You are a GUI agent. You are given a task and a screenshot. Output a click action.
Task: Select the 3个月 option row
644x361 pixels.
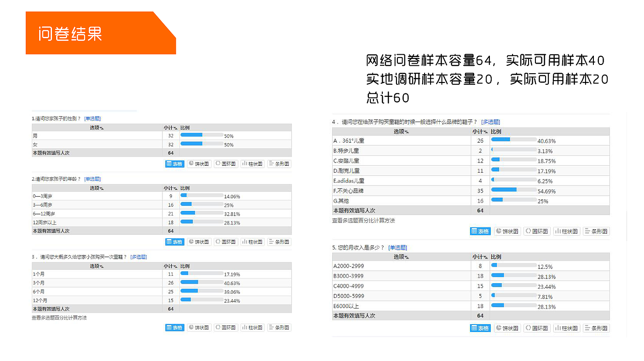pyautogui.click(x=161, y=283)
